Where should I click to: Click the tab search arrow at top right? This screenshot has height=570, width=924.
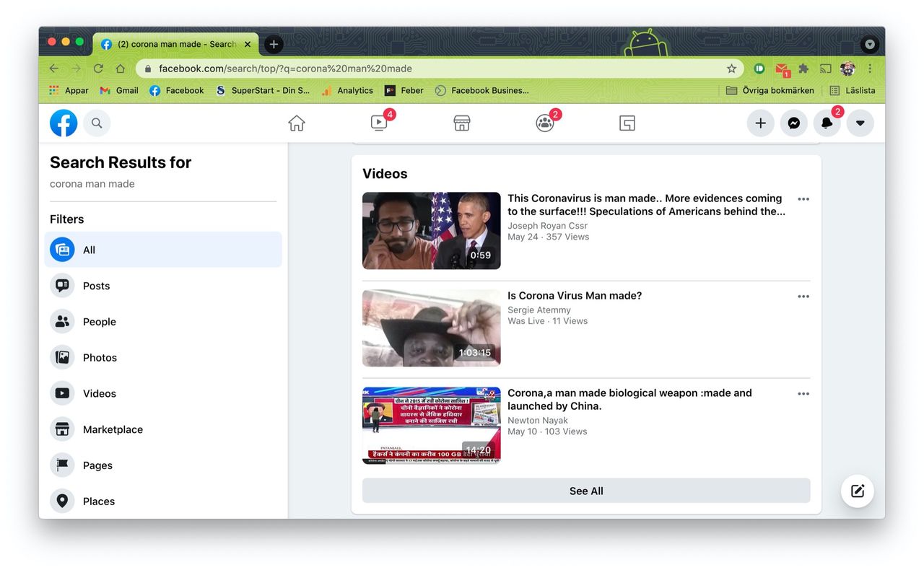870,44
